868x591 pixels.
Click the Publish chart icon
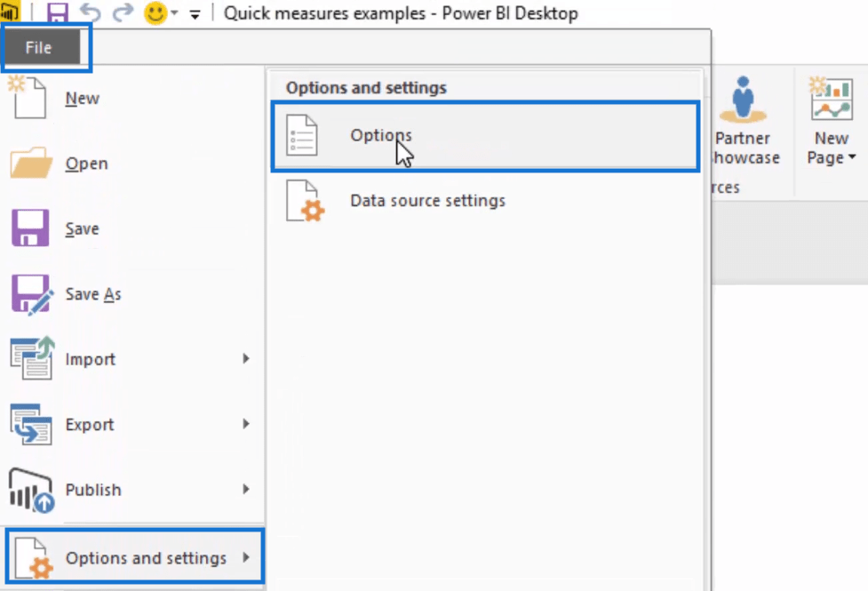tap(32, 491)
